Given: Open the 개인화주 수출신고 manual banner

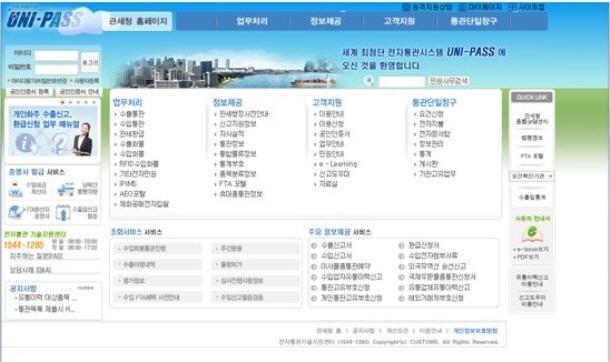Looking at the screenshot, I should (x=53, y=131).
